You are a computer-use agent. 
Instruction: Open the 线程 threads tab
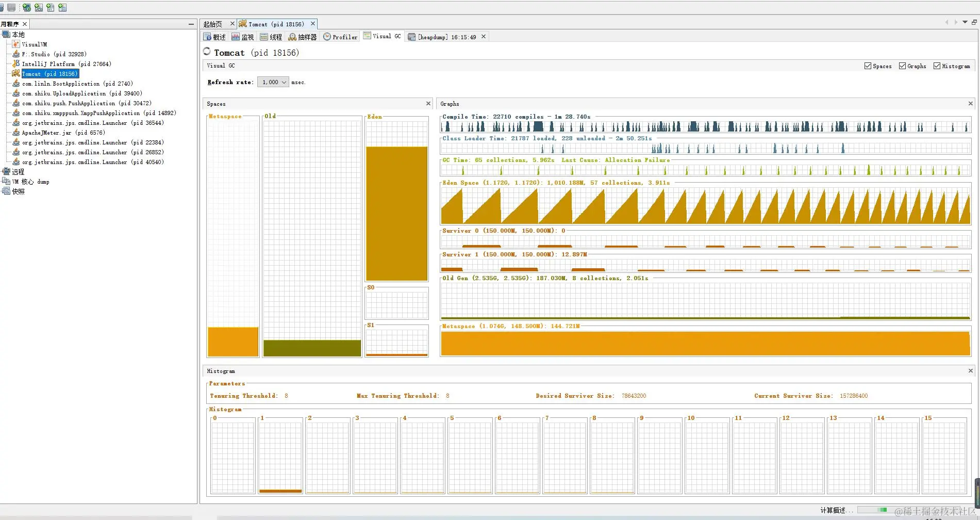(x=271, y=37)
